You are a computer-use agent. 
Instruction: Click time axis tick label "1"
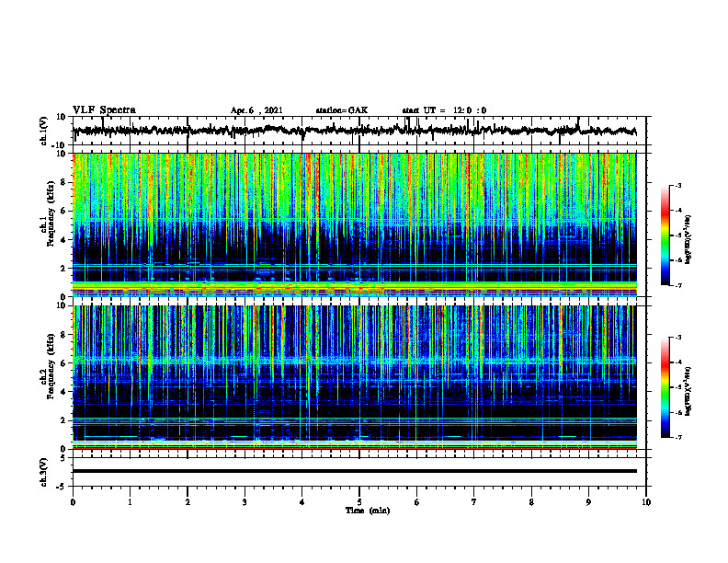point(131,502)
